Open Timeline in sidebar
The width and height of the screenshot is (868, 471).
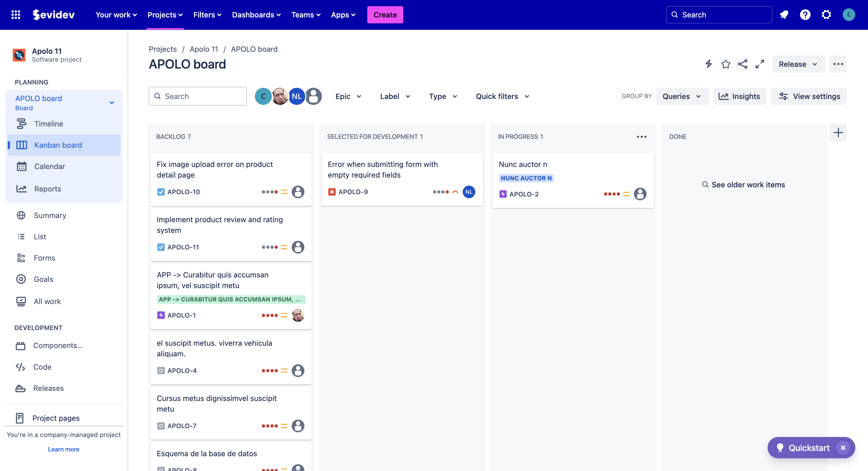click(64, 124)
